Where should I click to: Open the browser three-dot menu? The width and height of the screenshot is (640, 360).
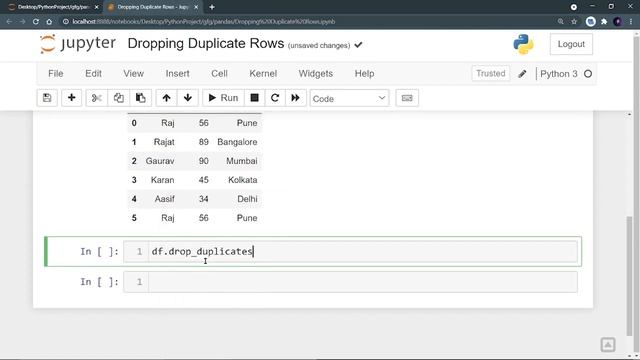pos(631,22)
